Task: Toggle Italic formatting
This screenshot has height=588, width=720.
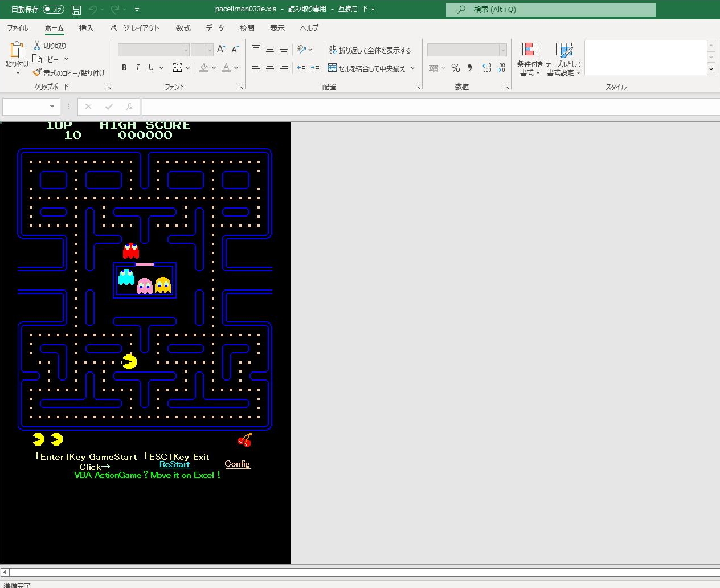Action: tap(137, 68)
